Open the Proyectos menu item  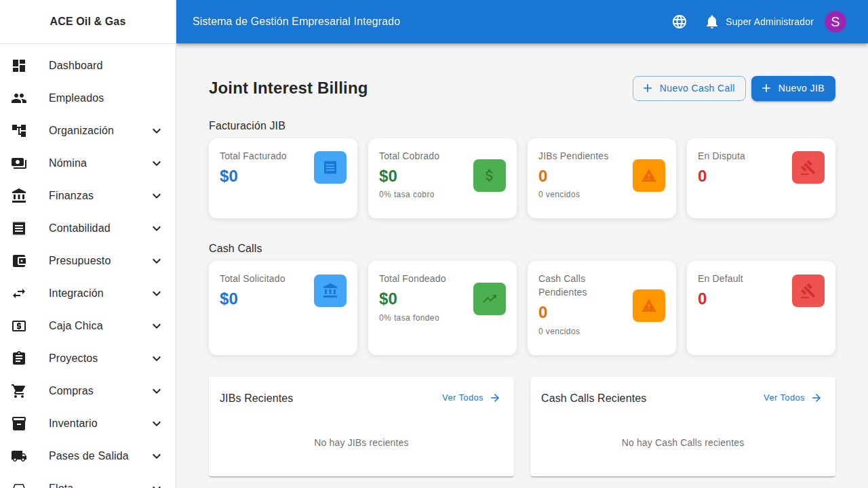click(x=73, y=358)
